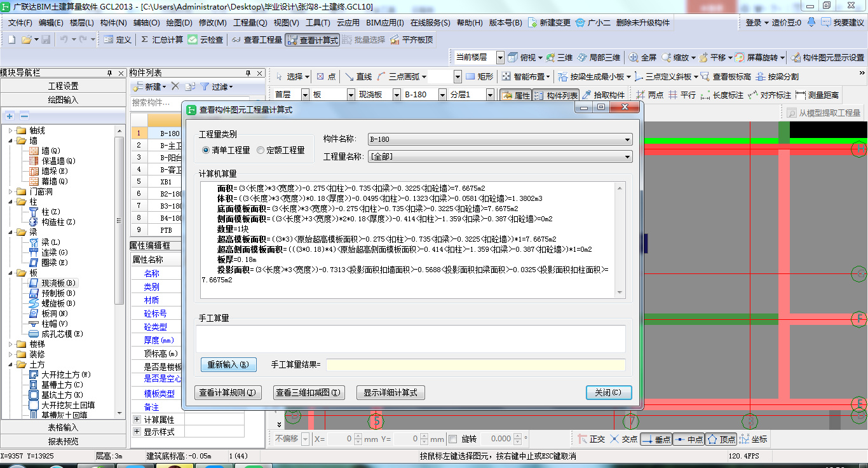Click the 按梁分割 split by beam tool
868x468 pixels.
(x=776, y=76)
